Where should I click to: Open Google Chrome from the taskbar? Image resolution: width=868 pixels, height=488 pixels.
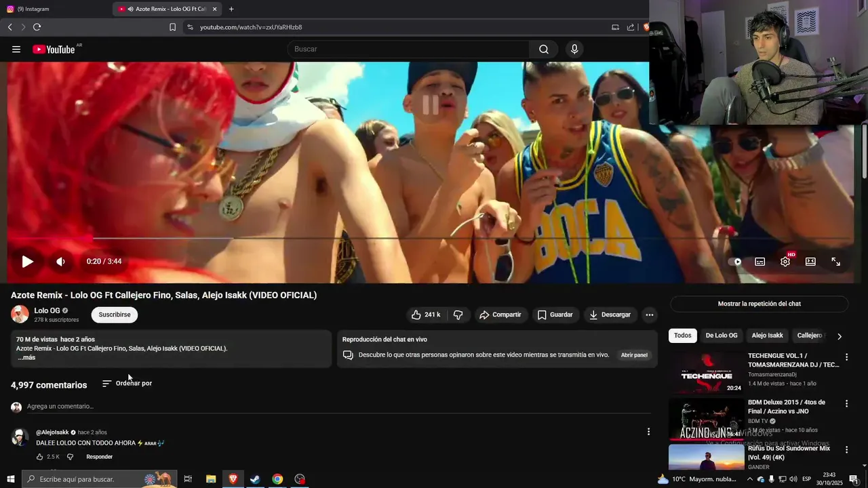pos(277,479)
